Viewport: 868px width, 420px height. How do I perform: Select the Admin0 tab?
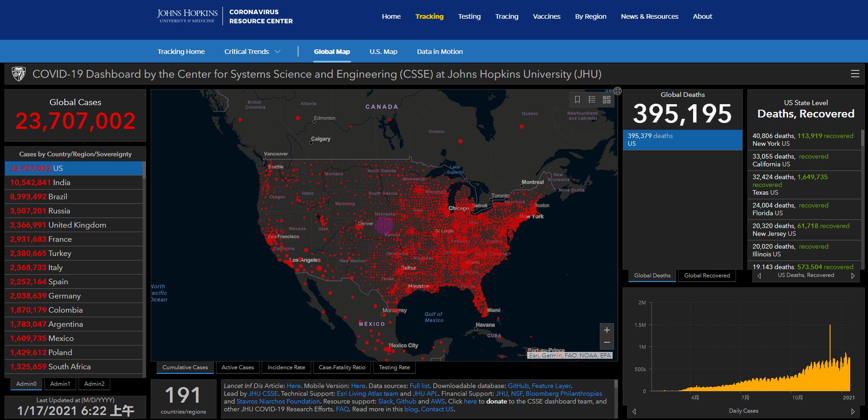[x=26, y=384]
